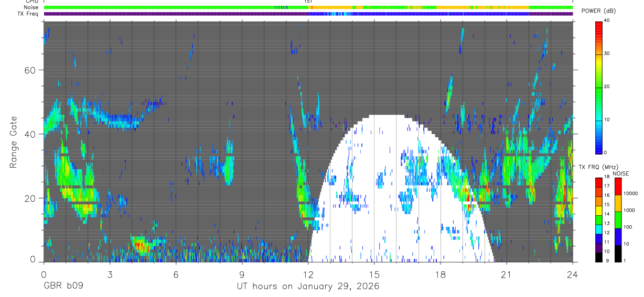Select the 20 range gate tick label
The height and width of the screenshot is (297, 644).
[x=30, y=198]
